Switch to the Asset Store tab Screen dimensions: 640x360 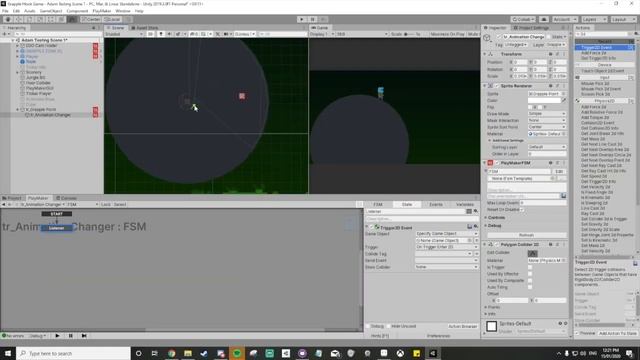[145, 28]
